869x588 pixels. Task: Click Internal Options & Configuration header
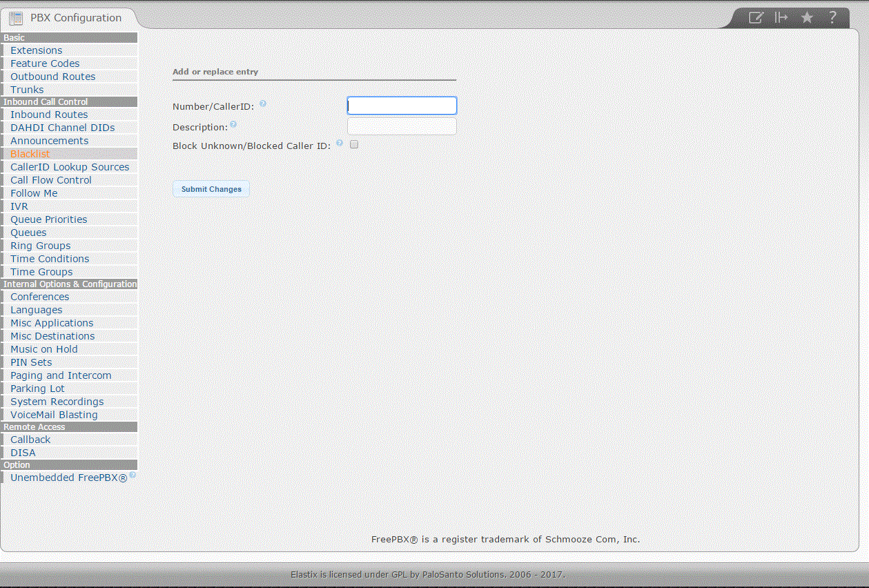coord(69,284)
